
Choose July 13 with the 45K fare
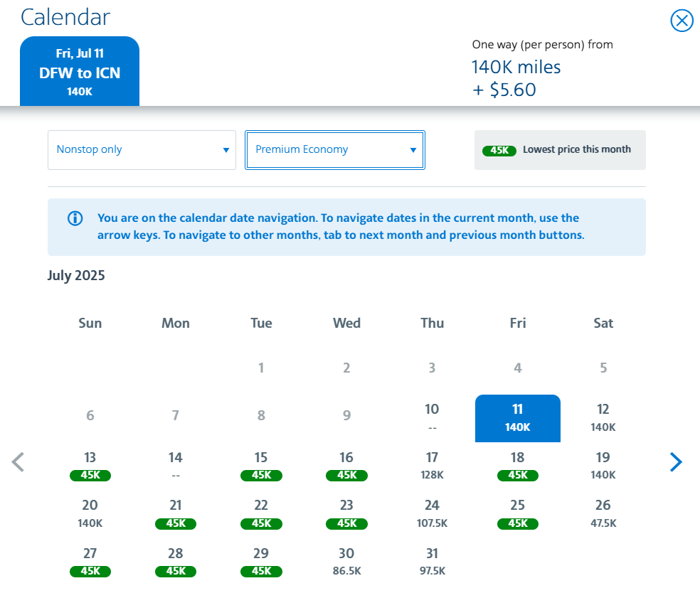tap(90, 466)
